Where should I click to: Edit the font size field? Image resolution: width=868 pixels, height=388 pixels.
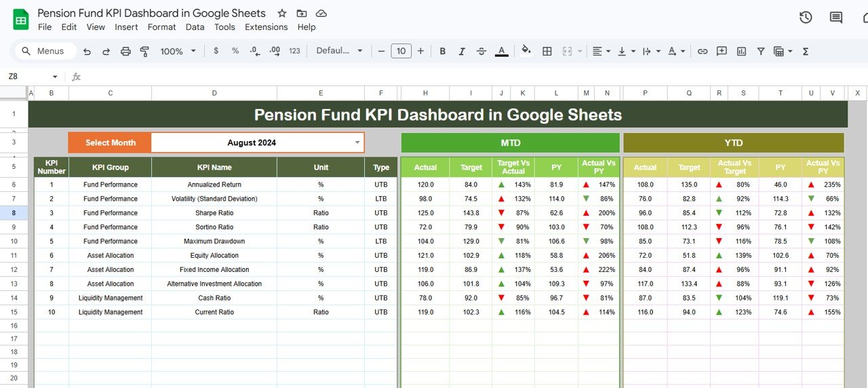(401, 51)
